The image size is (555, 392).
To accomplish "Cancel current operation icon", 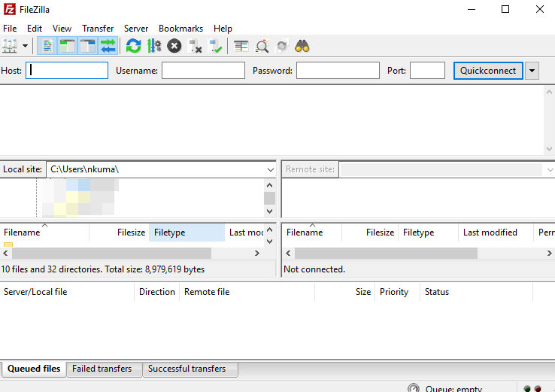I will pos(174,46).
